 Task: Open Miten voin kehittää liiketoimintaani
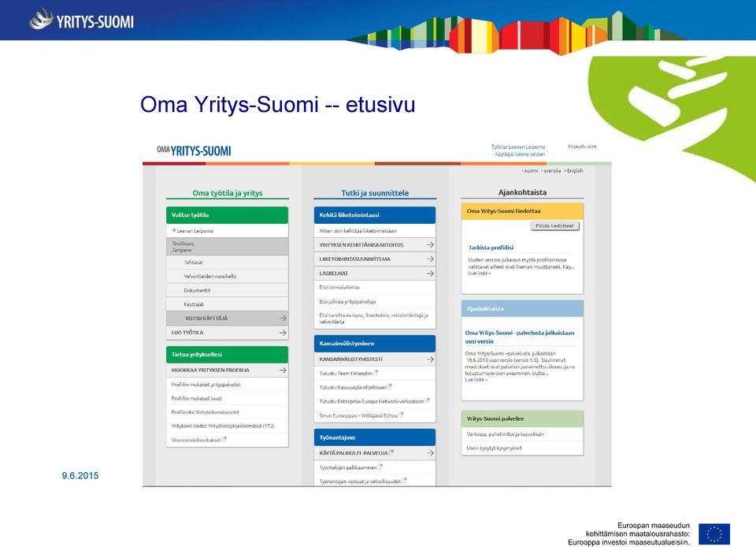click(358, 231)
